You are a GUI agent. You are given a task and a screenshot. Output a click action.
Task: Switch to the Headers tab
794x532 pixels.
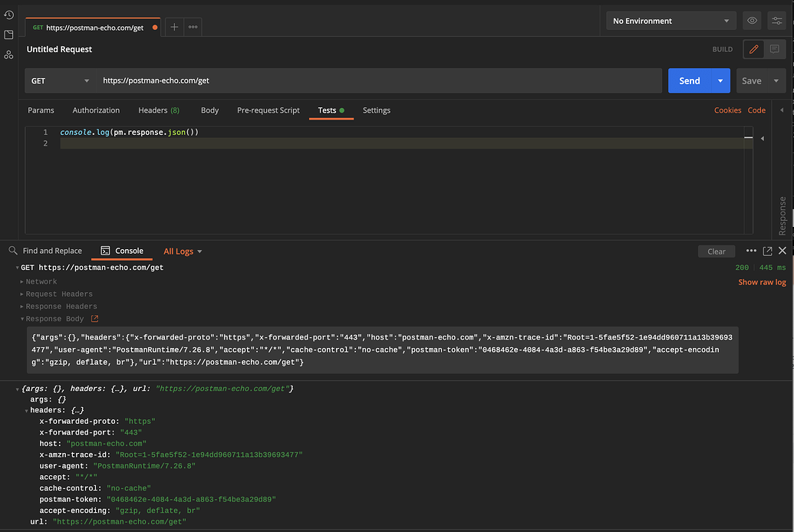click(x=158, y=110)
